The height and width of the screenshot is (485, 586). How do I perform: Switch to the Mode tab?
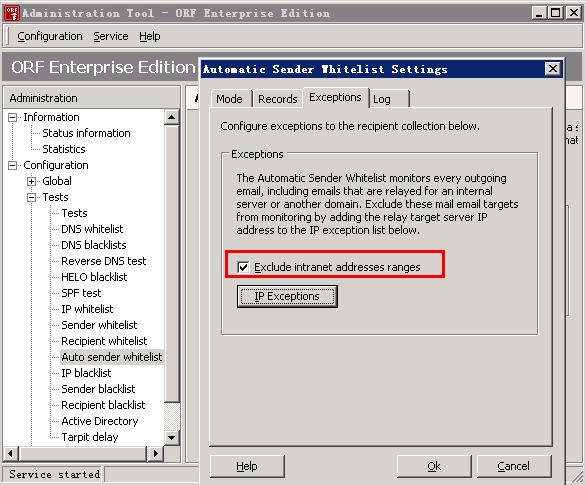(x=229, y=99)
